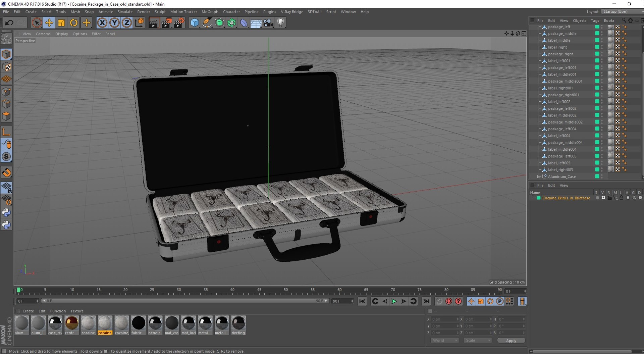Toggle parameter keyframe recording

tap(500, 301)
